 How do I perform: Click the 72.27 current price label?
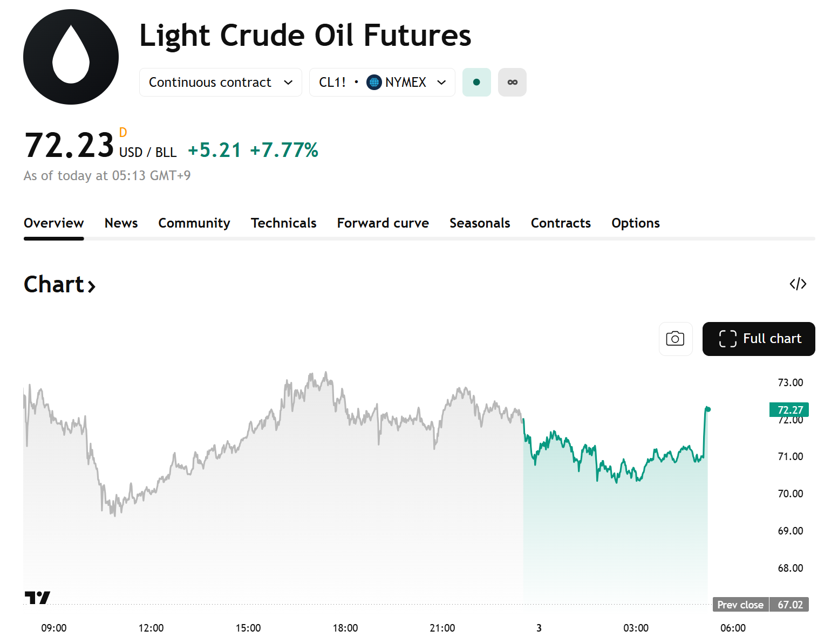pyautogui.click(x=789, y=410)
